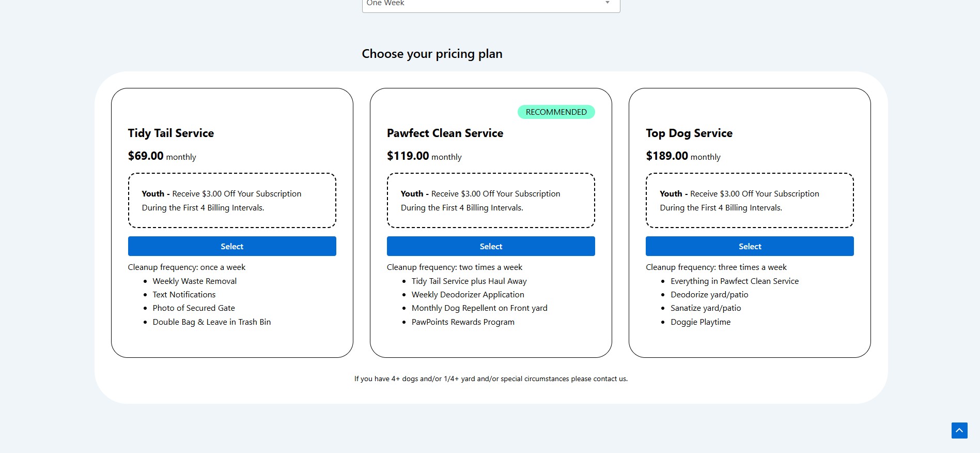Image resolution: width=980 pixels, height=453 pixels.
Task: Click the scroll-to-top arrow icon
Action: [x=959, y=430]
